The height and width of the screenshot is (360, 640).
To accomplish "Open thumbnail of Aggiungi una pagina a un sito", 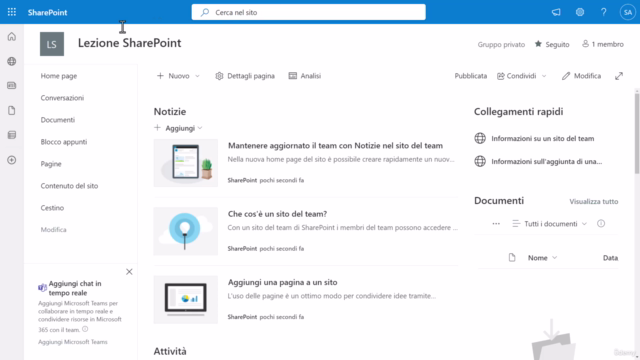I will tap(186, 300).
